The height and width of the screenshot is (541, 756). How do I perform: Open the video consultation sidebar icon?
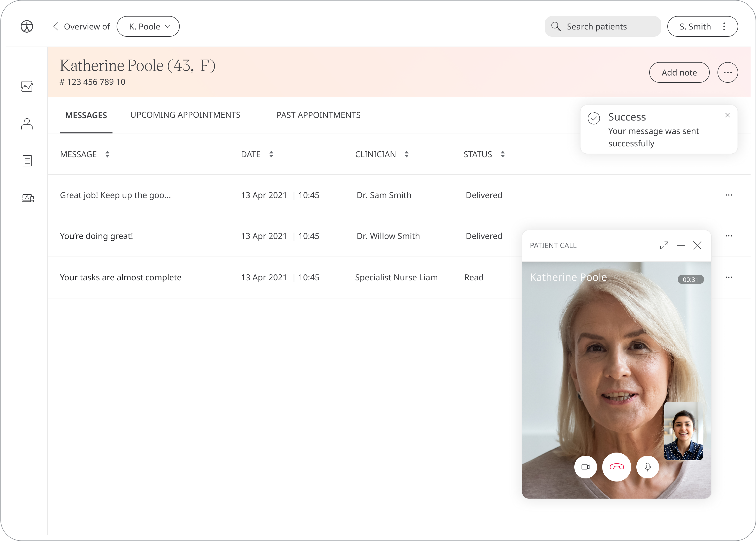click(x=28, y=198)
